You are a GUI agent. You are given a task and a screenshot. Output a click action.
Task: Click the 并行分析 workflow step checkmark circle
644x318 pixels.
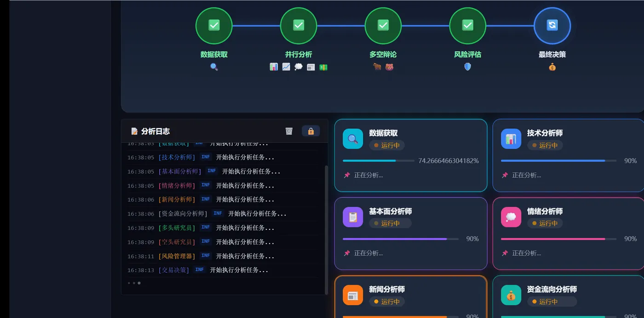[x=299, y=26]
